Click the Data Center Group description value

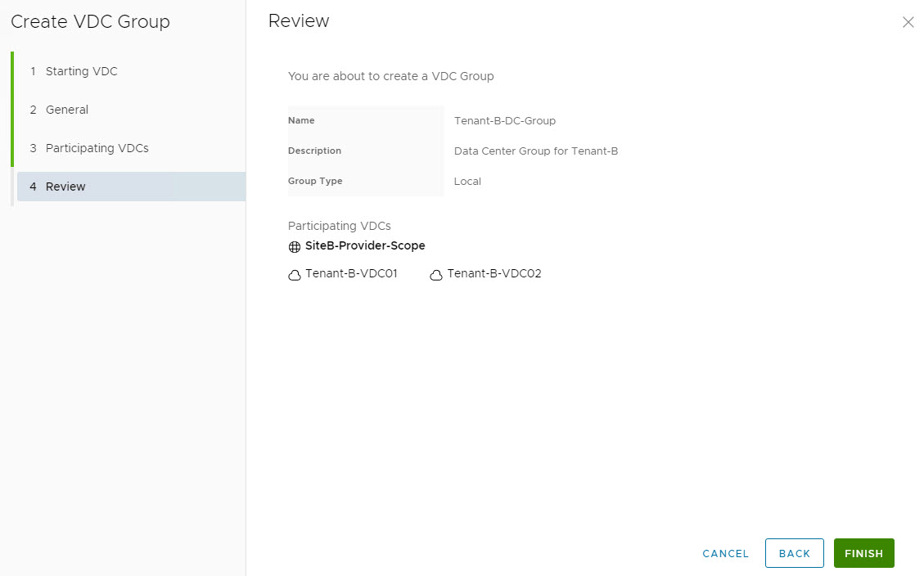(536, 151)
